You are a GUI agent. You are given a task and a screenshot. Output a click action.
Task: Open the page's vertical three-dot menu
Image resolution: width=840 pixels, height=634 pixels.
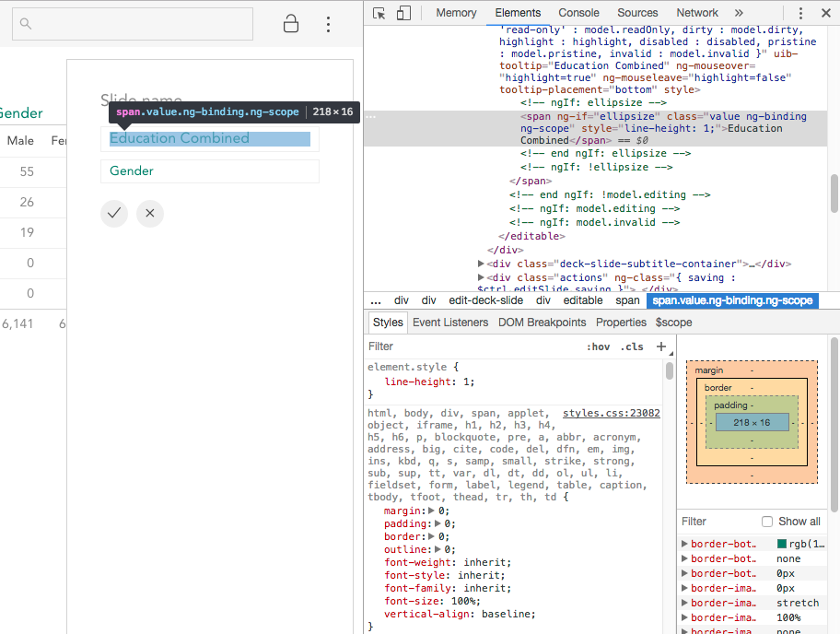328,24
